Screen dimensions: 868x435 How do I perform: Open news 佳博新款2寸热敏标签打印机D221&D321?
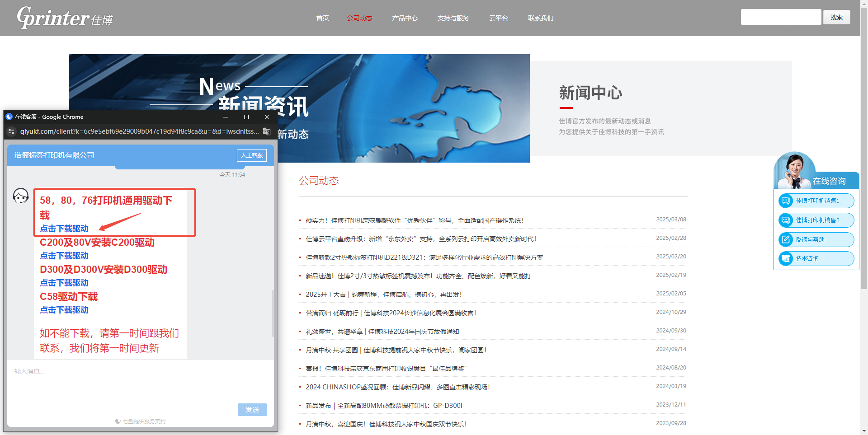pos(425,257)
